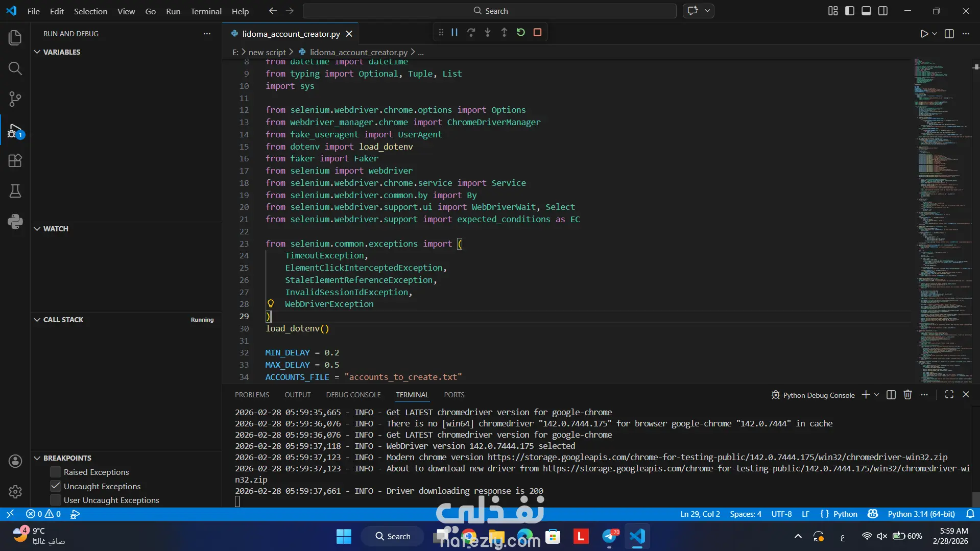Open the Extensions view in activity bar
980x551 pixels.
(x=15, y=161)
